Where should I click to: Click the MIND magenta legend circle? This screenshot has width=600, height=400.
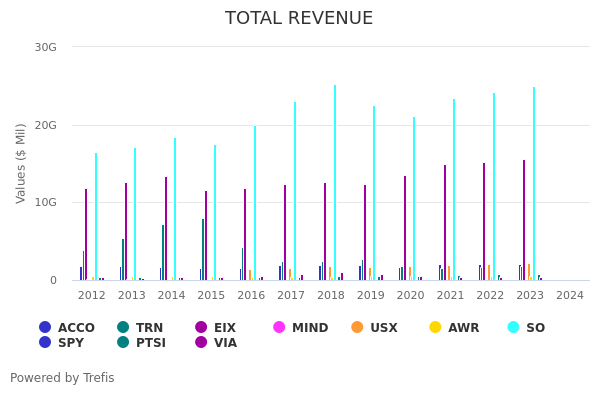point(279,327)
